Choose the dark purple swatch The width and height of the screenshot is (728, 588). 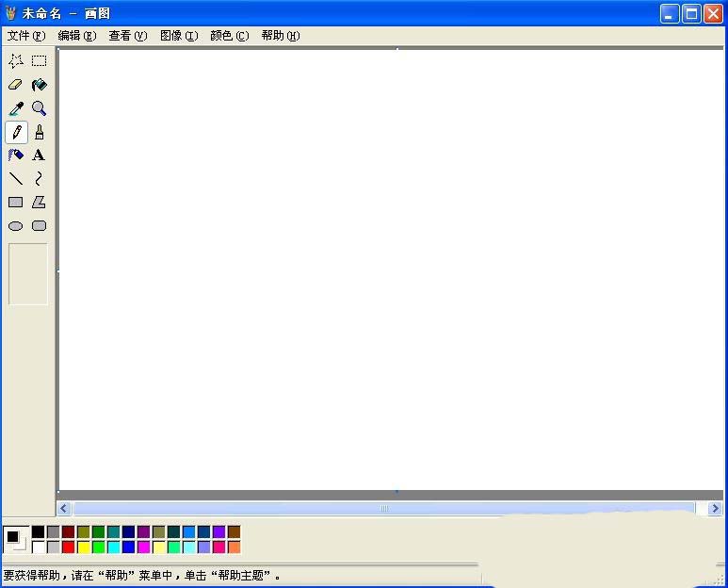[x=144, y=532]
